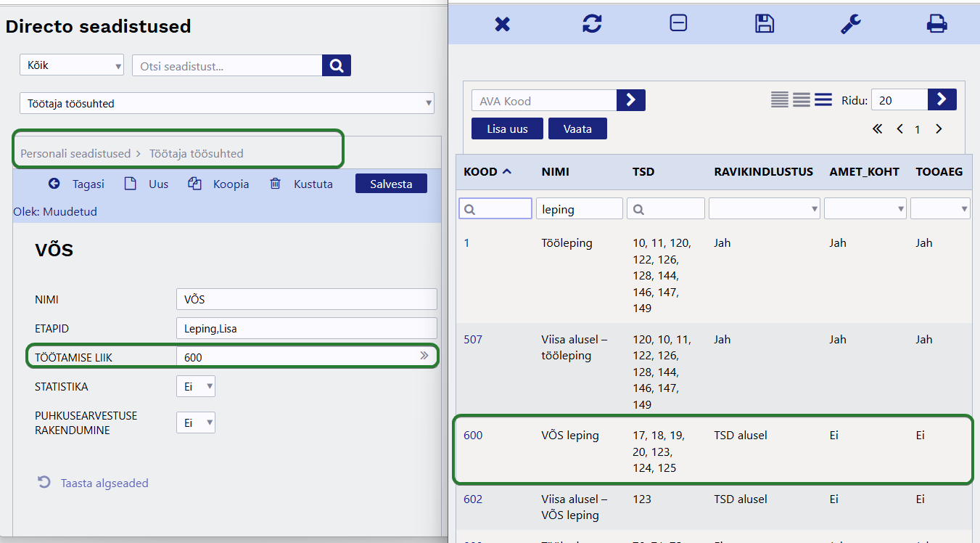
Task: Open the Kõik filter dropdown
Action: (71, 65)
